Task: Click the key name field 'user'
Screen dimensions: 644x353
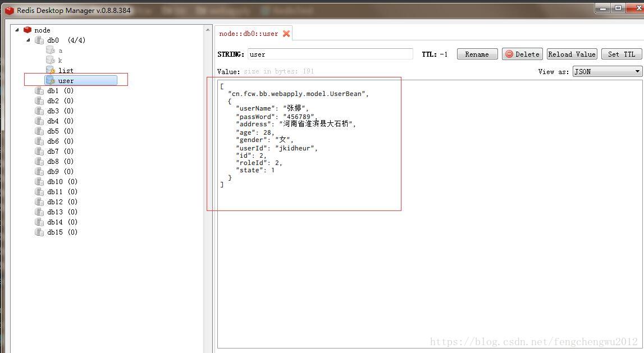Action: [330, 54]
